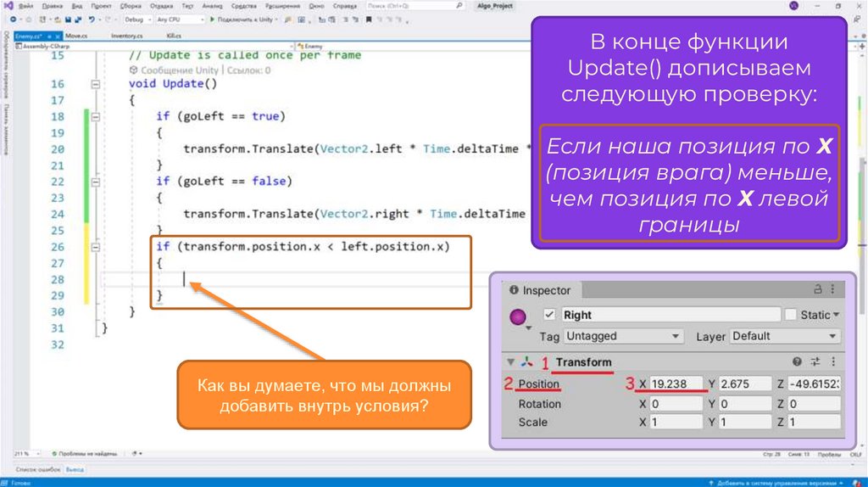Click the navigate backward arrow icon
This screenshot has width=868, height=487.
coord(13,20)
